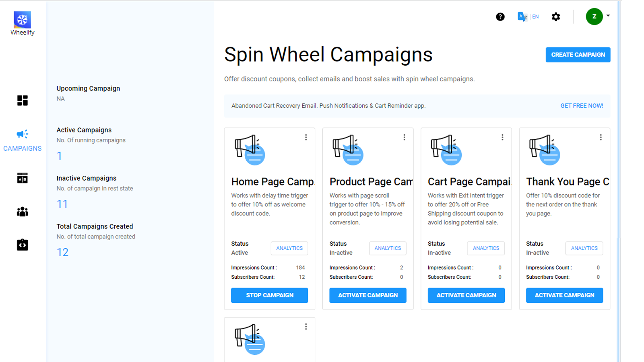Activate the Cart Page Campaign
The width and height of the screenshot is (644, 362).
point(466,295)
